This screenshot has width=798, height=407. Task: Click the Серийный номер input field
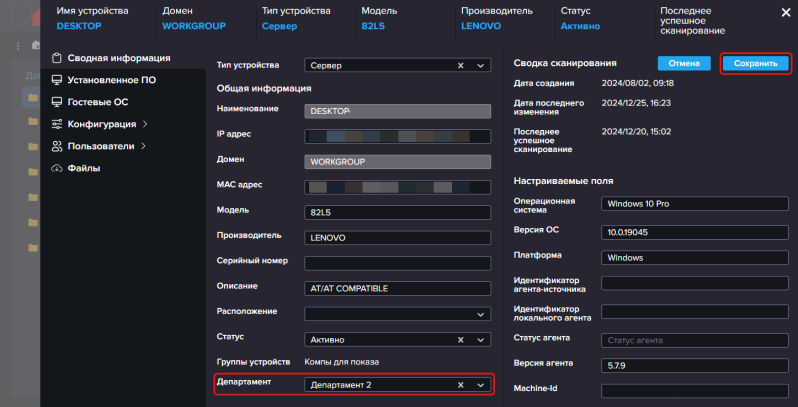click(x=397, y=264)
